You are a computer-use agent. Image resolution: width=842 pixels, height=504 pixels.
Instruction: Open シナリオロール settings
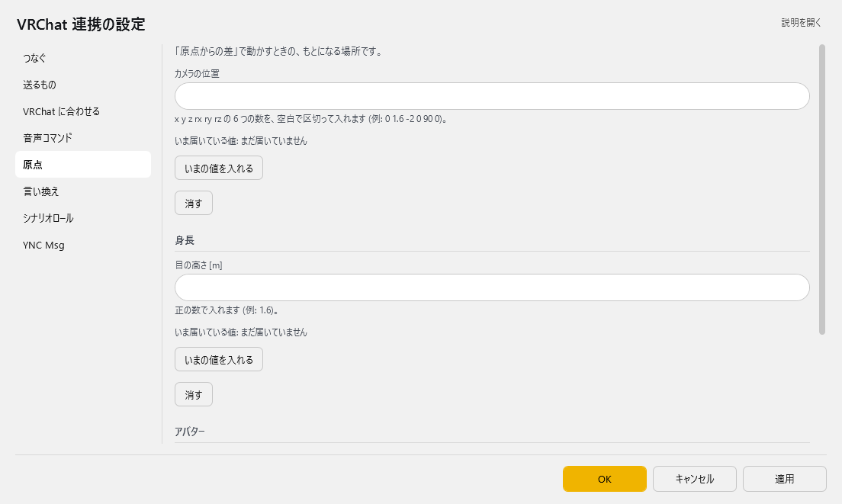(82, 218)
